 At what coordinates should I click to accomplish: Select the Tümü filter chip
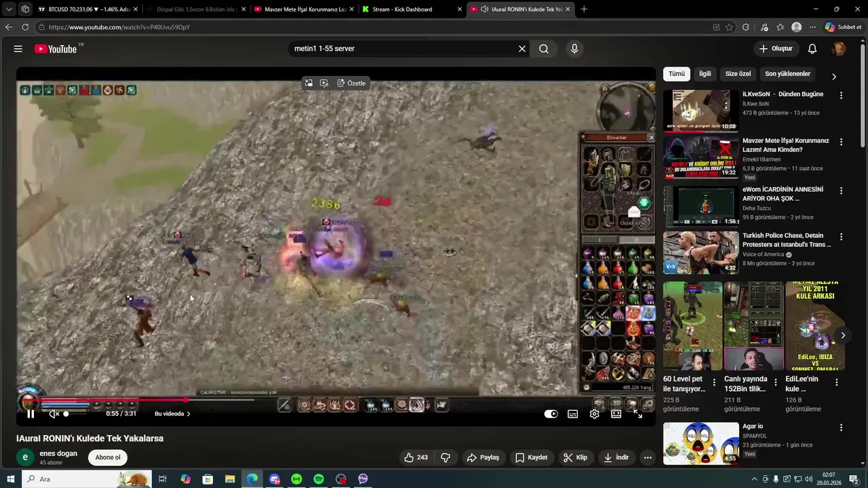click(x=677, y=74)
